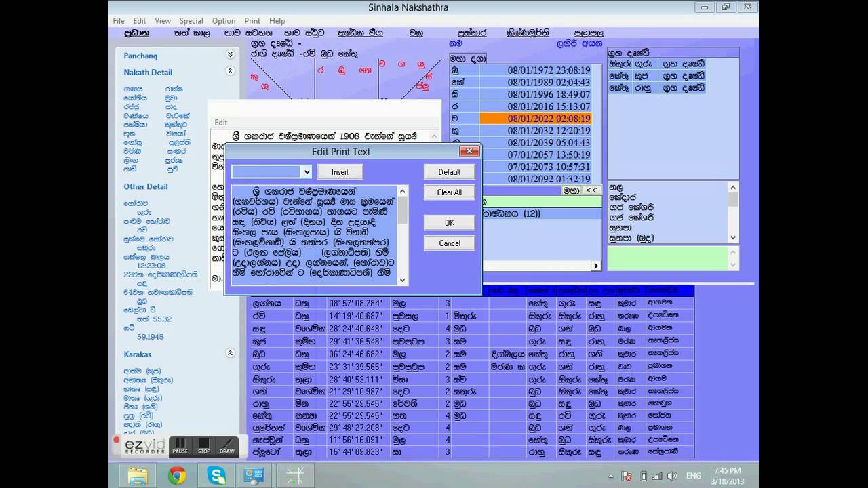Click the 12:23:06 value in side panel

click(151, 266)
